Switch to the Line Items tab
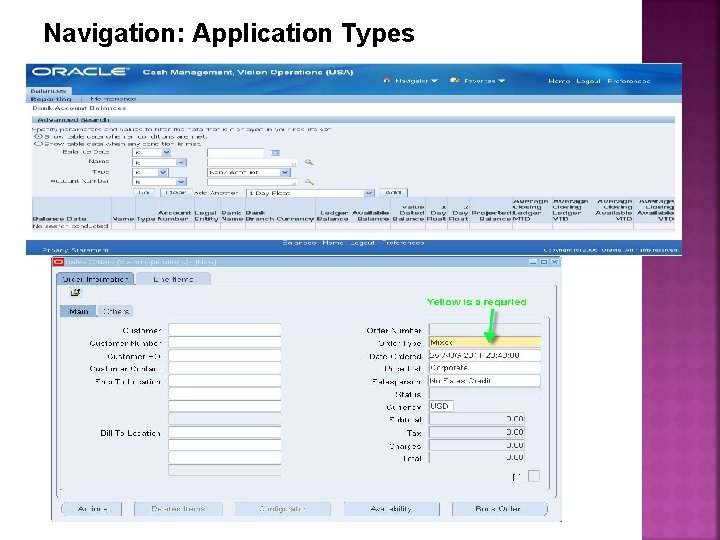720x540 pixels. point(174,279)
